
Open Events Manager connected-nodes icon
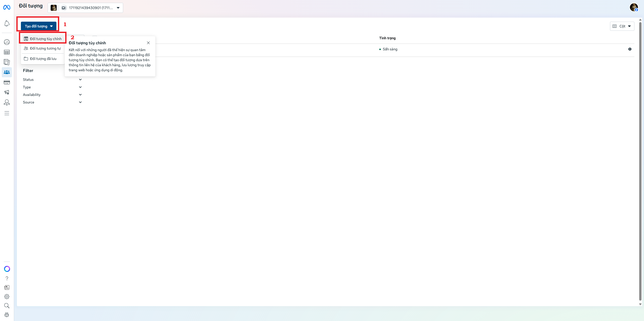pos(7,102)
